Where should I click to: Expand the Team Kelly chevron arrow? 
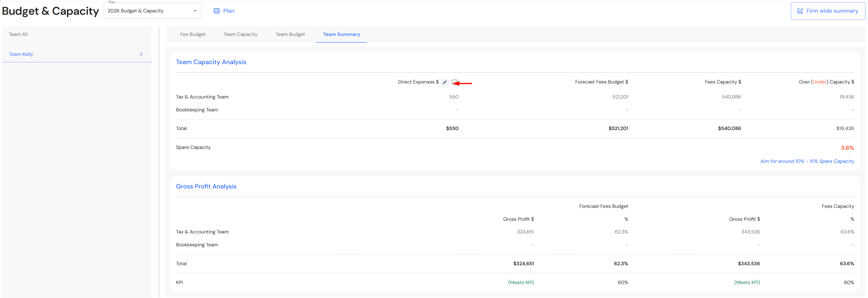coord(141,54)
